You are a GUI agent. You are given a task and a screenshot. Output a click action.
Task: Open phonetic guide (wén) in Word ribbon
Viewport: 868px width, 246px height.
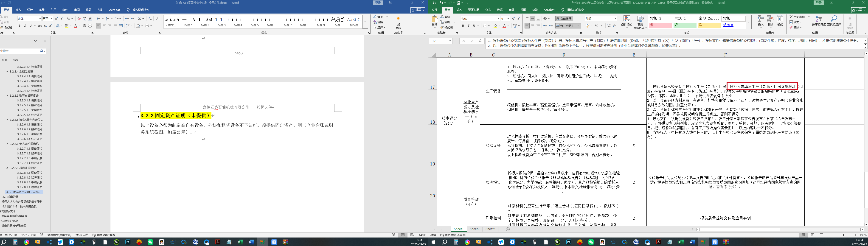[84, 19]
